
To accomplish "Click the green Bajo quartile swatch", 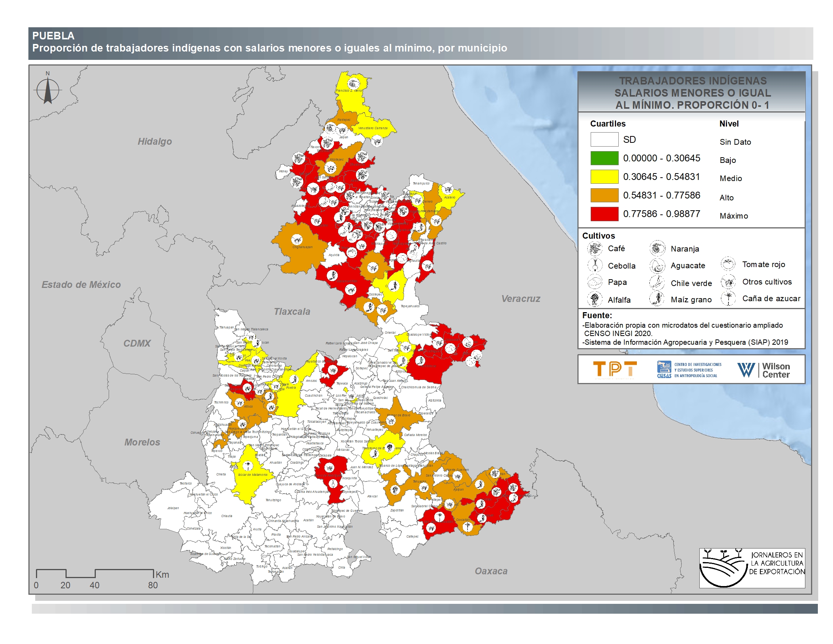I will tap(604, 158).
